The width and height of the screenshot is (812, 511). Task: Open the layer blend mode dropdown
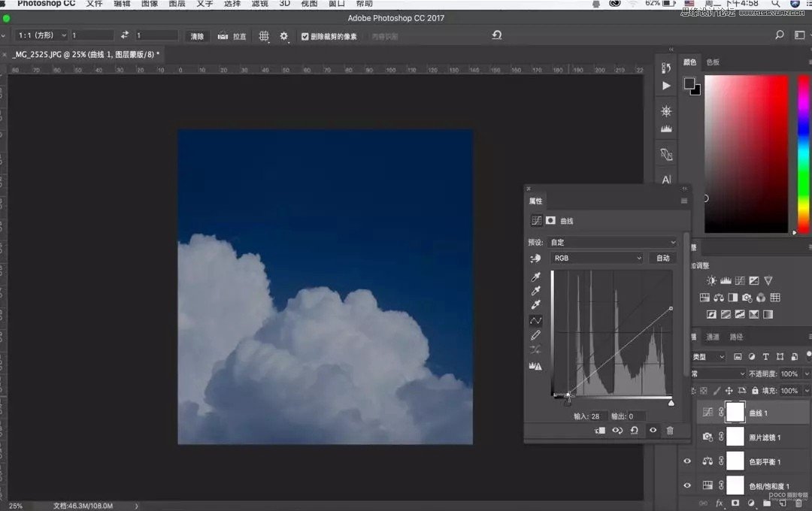pos(718,373)
